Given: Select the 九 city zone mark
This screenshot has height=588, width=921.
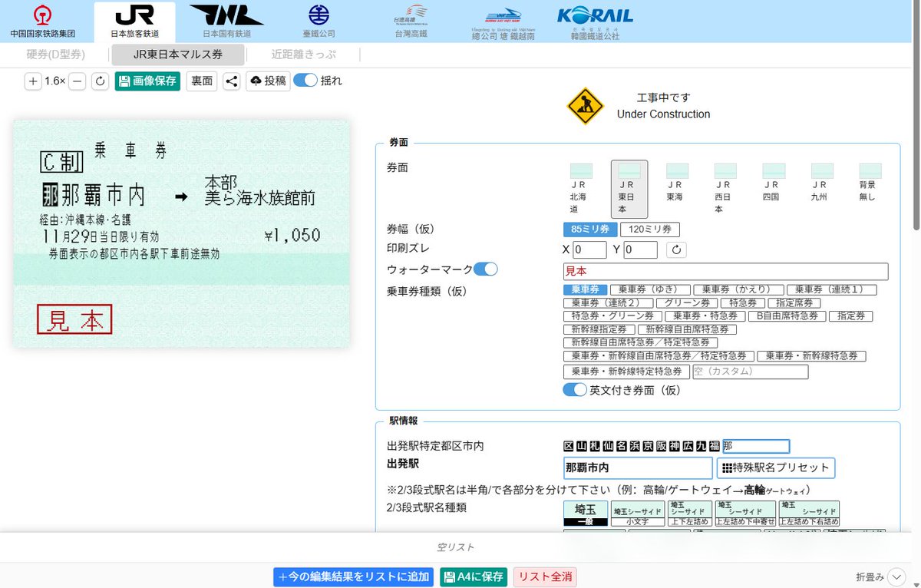Looking at the screenshot, I should [x=701, y=446].
